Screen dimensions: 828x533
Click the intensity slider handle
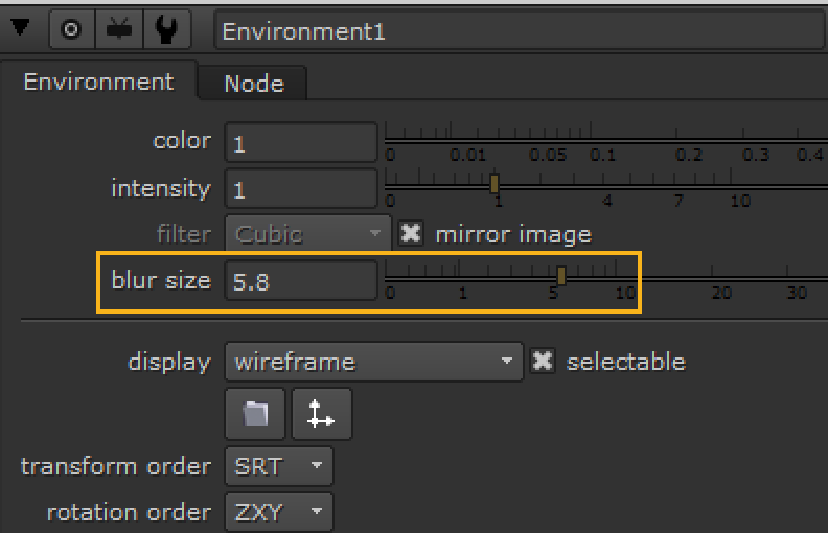click(494, 183)
